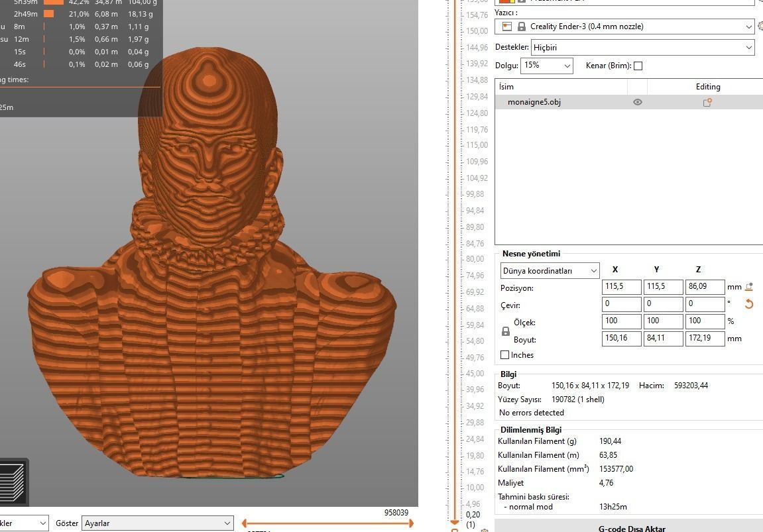Click the Yüzey Sayısı value 190782 (1 shell)
The height and width of the screenshot is (532, 763).
point(578,399)
